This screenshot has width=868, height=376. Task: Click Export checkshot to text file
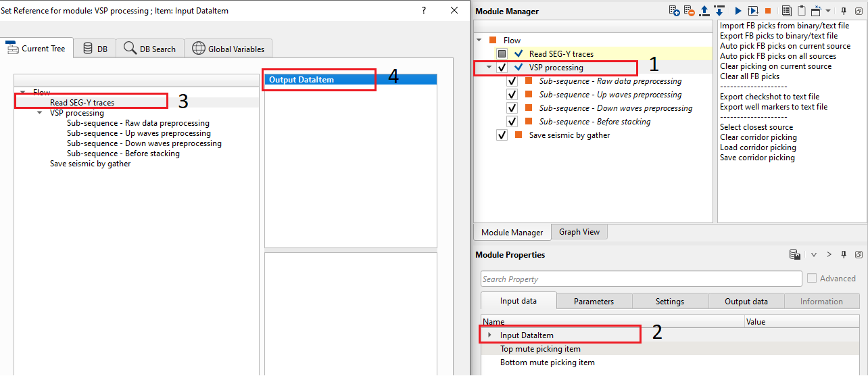pos(769,97)
